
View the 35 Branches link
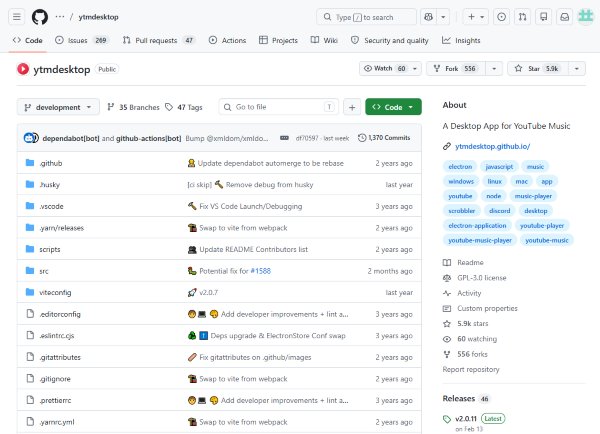click(x=134, y=107)
